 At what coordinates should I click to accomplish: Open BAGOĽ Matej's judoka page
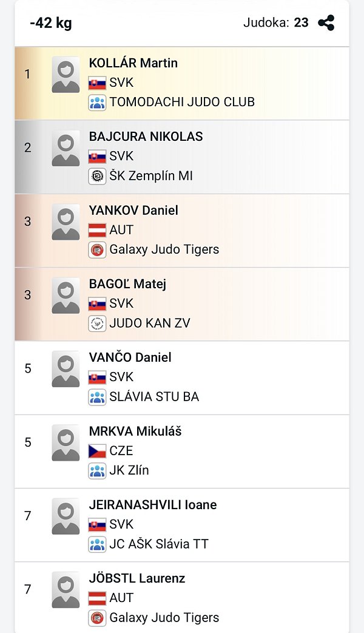(127, 284)
